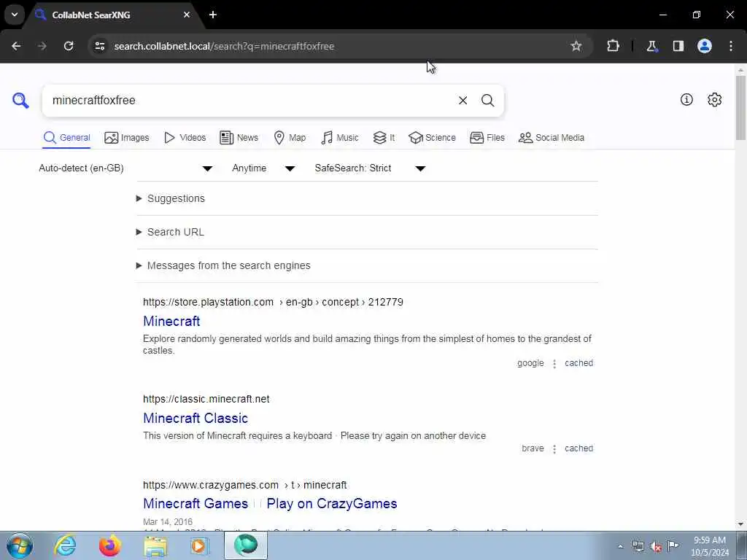Image resolution: width=747 pixels, height=560 pixels.
Task: Open cached version of brave result
Action: pyautogui.click(x=578, y=448)
